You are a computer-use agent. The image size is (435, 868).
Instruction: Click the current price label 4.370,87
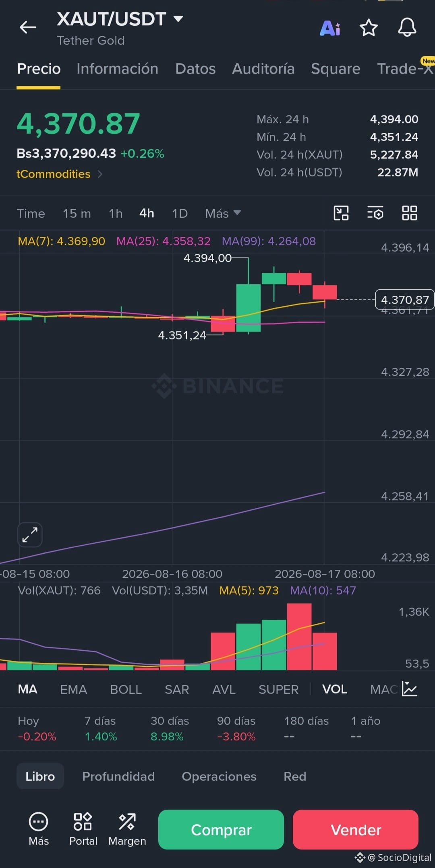405,300
